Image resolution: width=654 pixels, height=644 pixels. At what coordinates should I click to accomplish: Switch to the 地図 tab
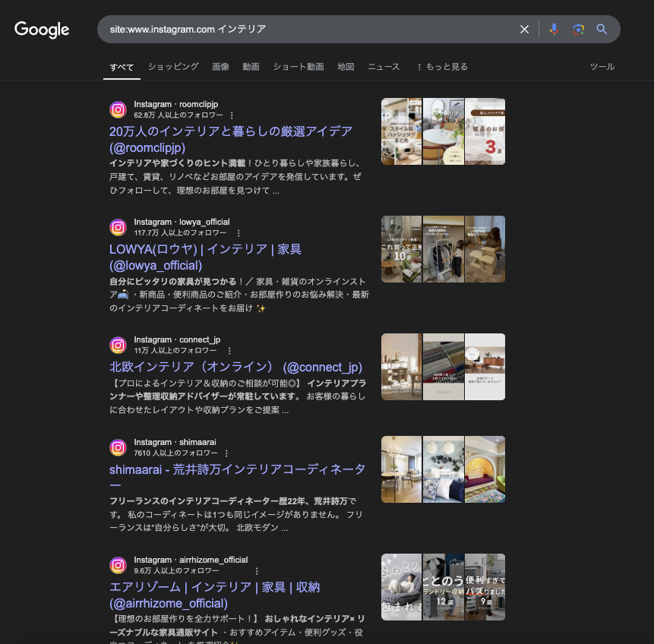click(x=346, y=67)
